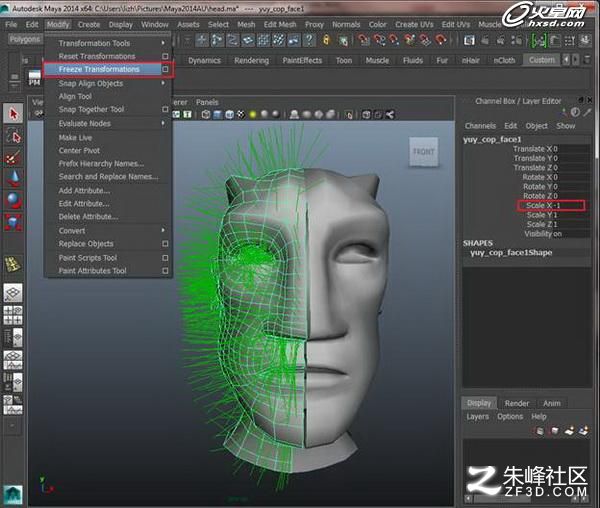Open Freeze Transformations option box
The width and height of the screenshot is (600, 508).
165,69
